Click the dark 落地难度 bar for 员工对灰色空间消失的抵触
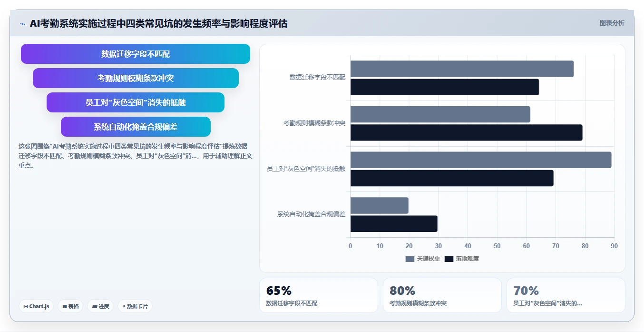Screen dimensions: 644x332 452,178
